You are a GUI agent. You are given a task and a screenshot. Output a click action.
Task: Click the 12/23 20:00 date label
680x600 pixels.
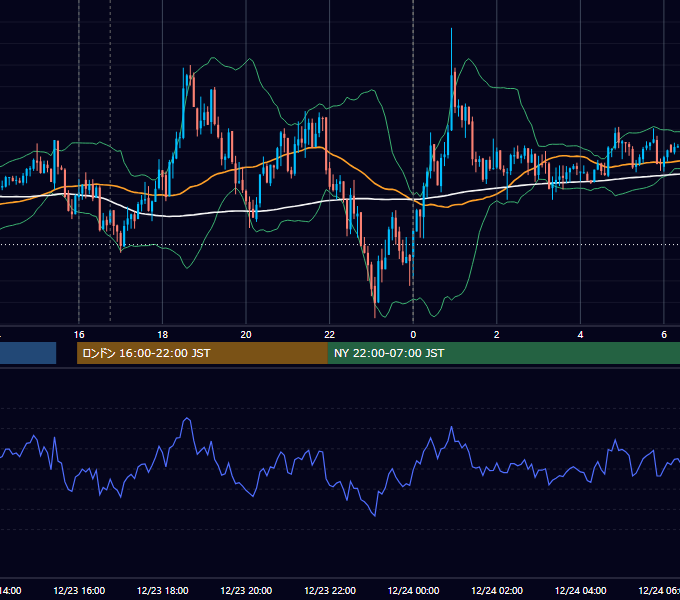click(246, 590)
